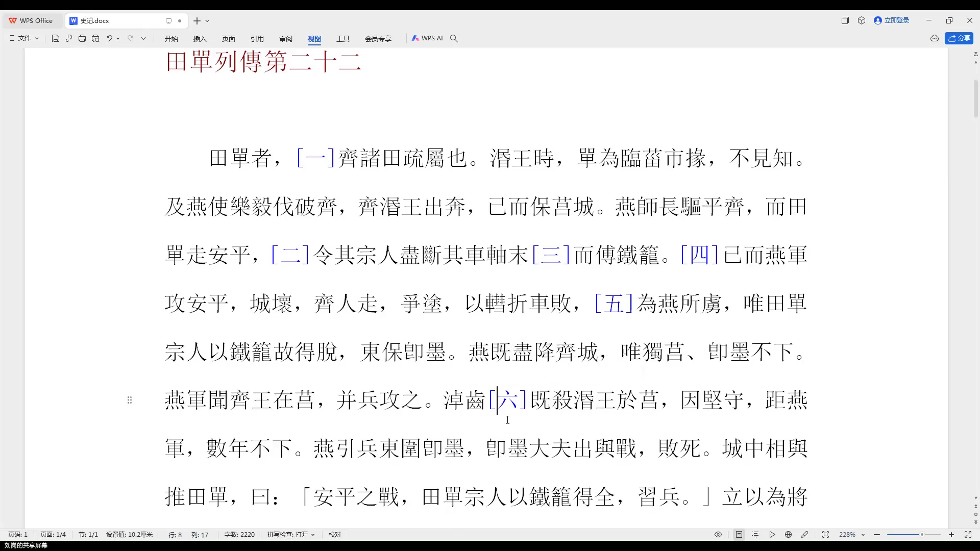Open the undo history dropdown arrow
This screenshot has height=551, width=980.
(x=118, y=38)
